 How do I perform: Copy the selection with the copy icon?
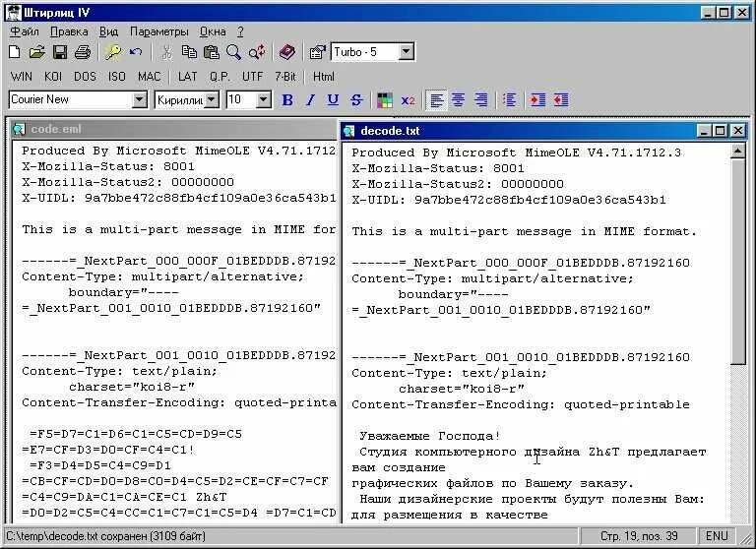pyautogui.click(x=189, y=51)
